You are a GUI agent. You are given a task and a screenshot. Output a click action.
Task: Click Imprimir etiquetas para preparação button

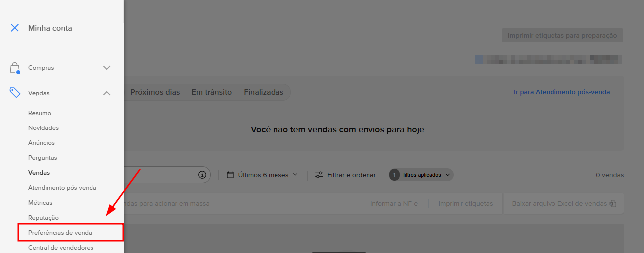point(562,36)
